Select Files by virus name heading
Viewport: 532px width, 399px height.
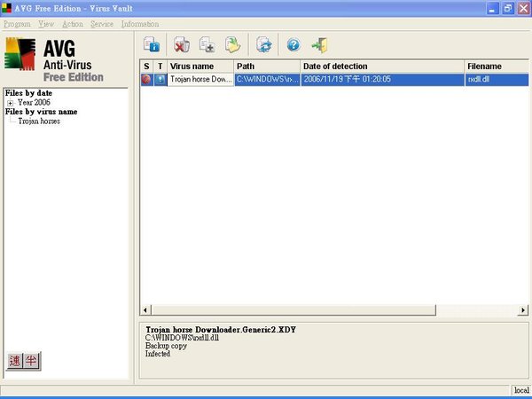pyautogui.click(x=41, y=112)
